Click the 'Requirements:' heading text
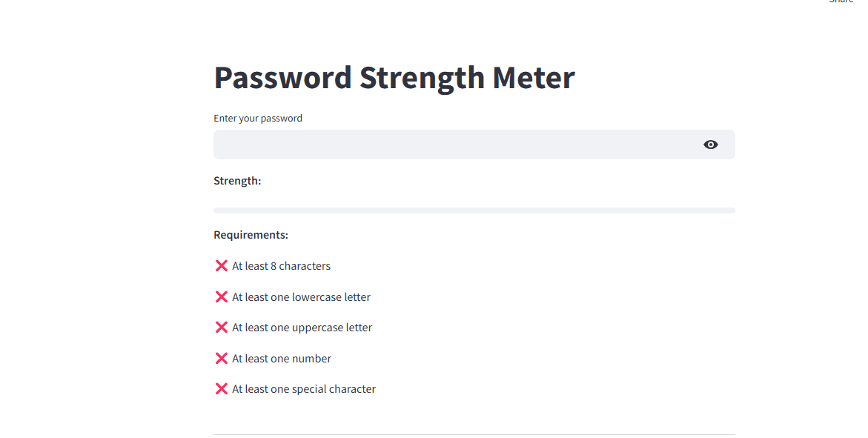This screenshot has width=868, height=438. (251, 234)
